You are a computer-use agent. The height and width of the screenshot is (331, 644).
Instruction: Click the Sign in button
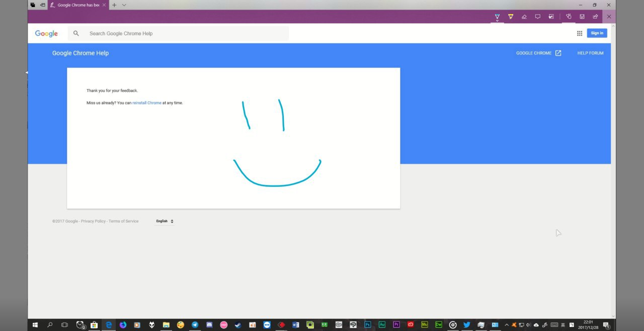coord(597,33)
